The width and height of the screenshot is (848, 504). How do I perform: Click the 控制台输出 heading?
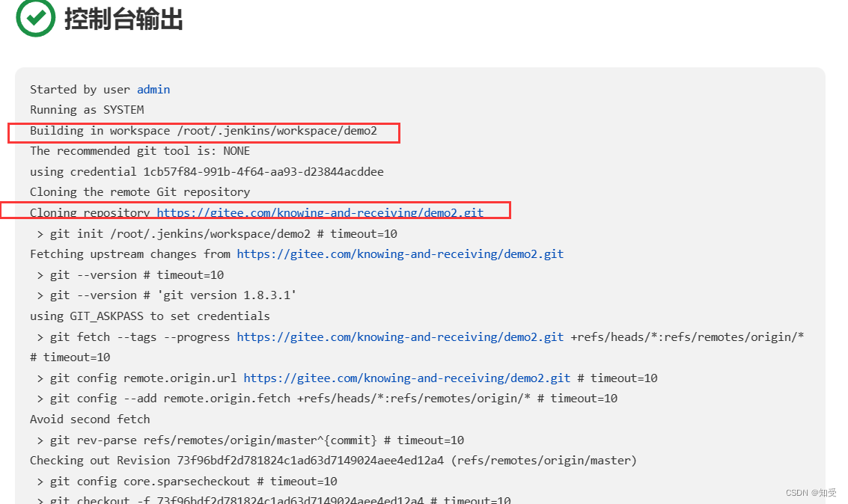pyautogui.click(x=123, y=19)
